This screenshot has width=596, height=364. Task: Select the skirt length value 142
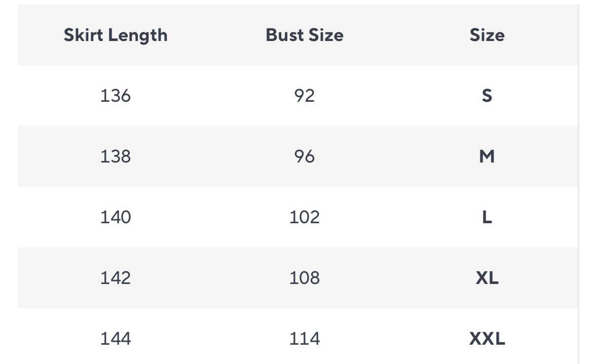point(116,278)
